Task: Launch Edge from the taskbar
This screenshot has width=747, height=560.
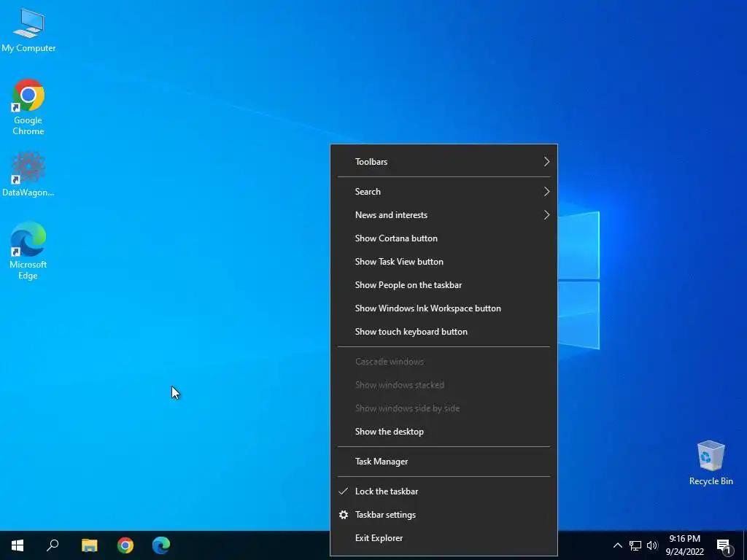Action: (x=161, y=545)
